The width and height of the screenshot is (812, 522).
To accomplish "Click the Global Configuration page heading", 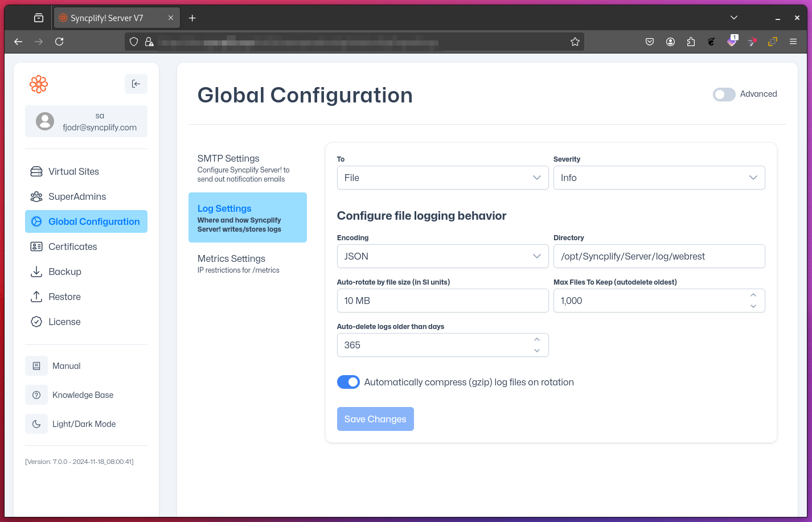I will tap(305, 95).
